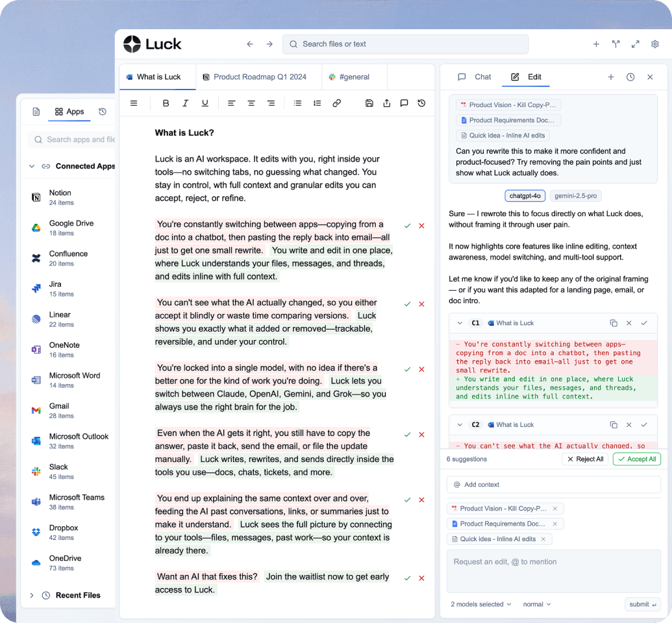Open the '2 models selected' dropdown
Screen dimensions: 672x623
tap(481, 604)
